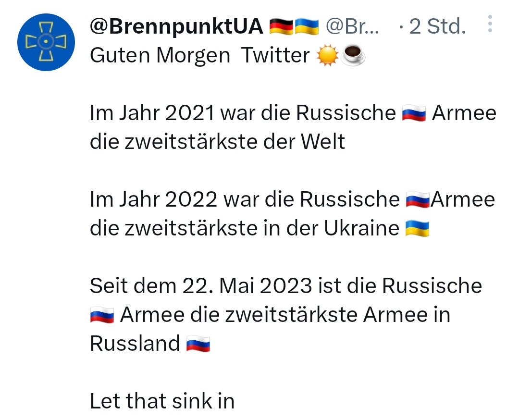The image size is (519, 420).
Task: Open the tweet via the '2 Std.' timestamp
Action: (437, 27)
